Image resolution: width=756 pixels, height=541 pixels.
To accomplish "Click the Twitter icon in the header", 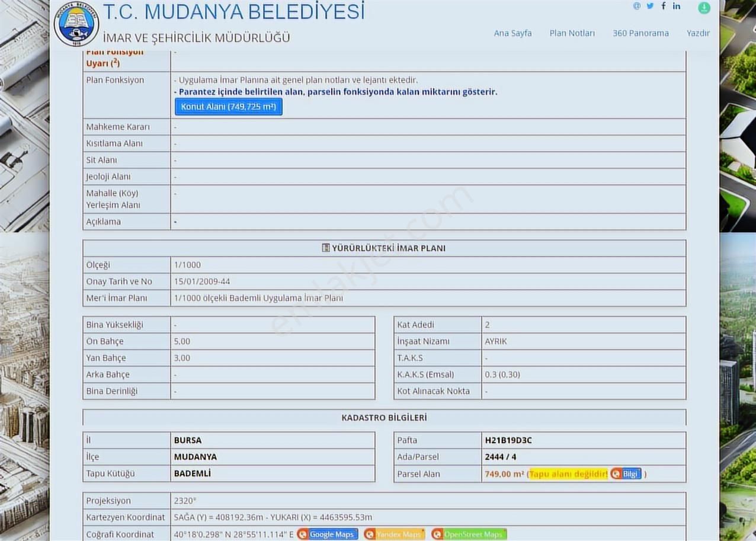I will pos(649,6).
